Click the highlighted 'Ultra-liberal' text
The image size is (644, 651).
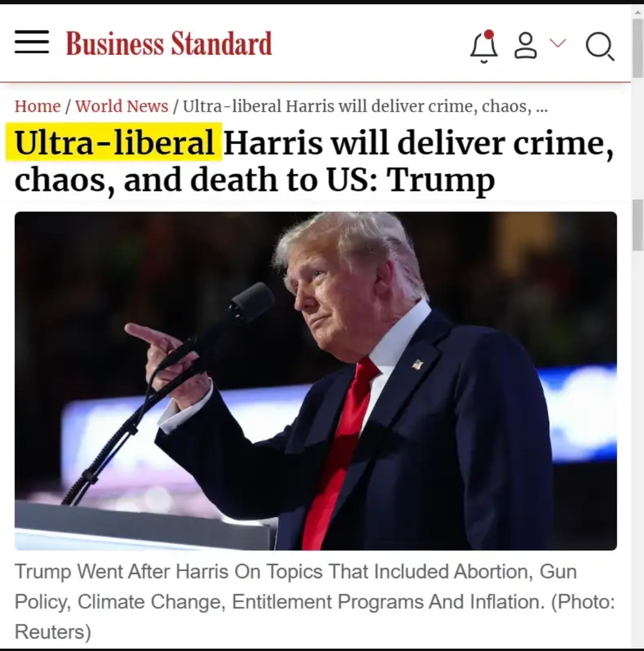[x=114, y=142]
